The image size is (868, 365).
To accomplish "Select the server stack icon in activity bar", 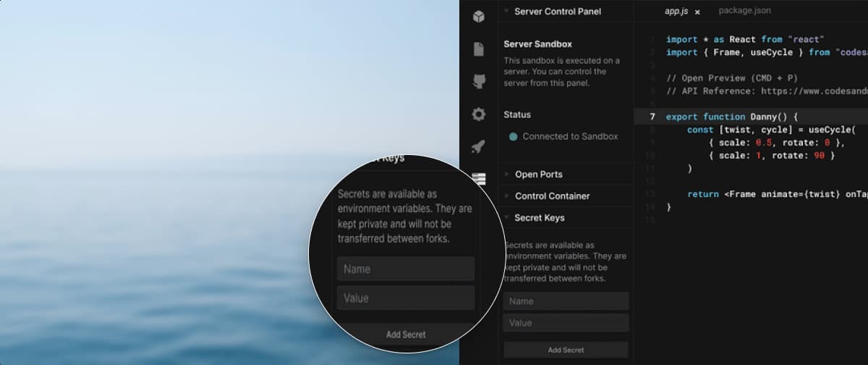I will 478,177.
